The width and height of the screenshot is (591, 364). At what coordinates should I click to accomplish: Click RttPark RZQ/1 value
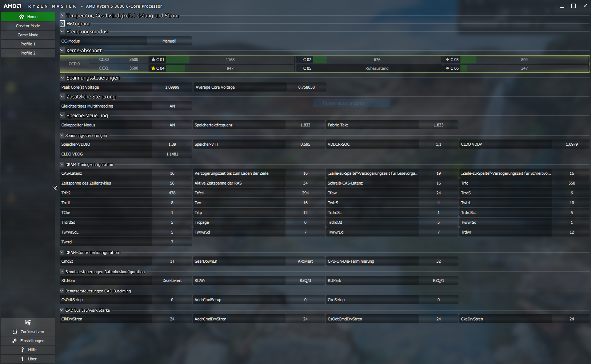point(438,280)
